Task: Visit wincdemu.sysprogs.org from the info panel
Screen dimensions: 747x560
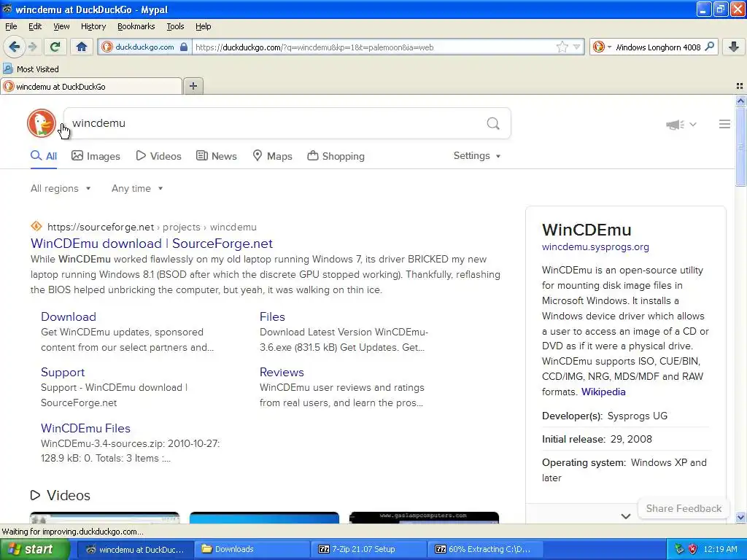Action: (x=595, y=246)
